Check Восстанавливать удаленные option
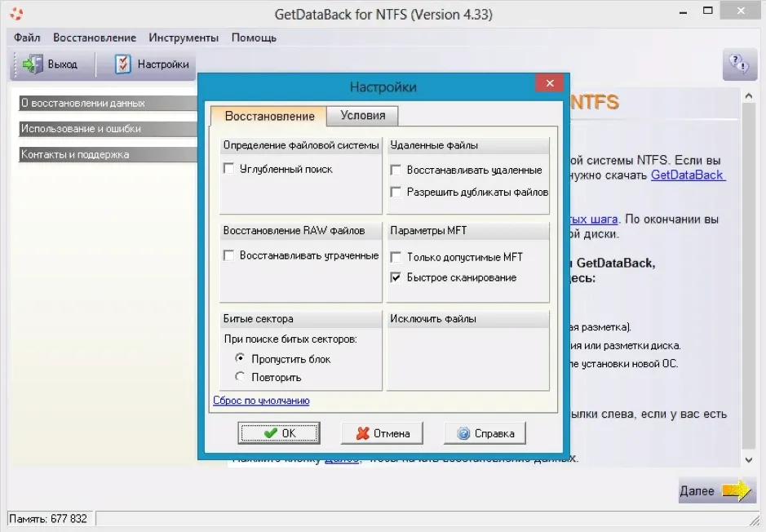The width and height of the screenshot is (766, 532). [x=396, y=170]
